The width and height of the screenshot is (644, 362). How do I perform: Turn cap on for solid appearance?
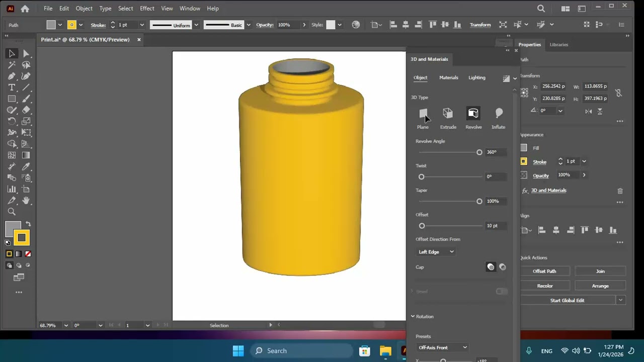pyautogui.click(x=491, y=267)
